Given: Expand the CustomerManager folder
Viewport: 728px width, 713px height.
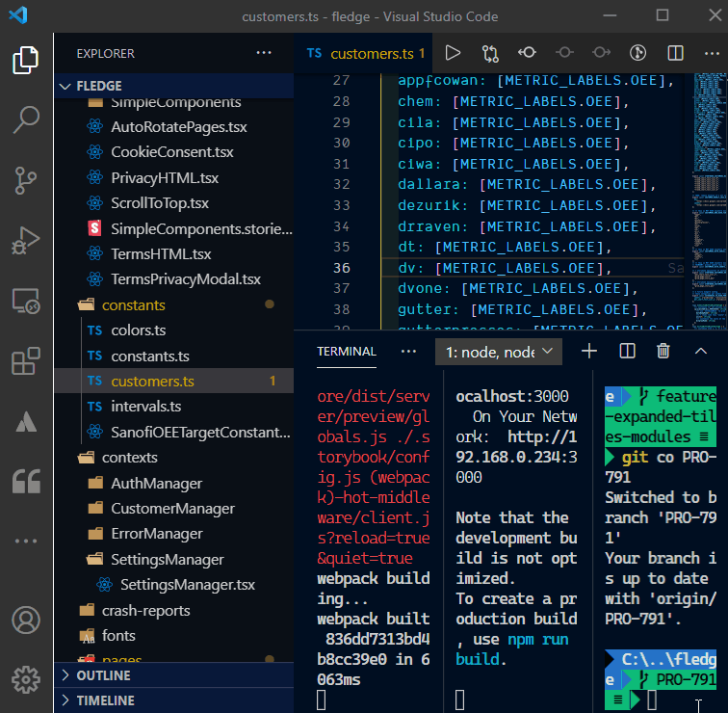Looking at the screenshot, I should [173, 509].
